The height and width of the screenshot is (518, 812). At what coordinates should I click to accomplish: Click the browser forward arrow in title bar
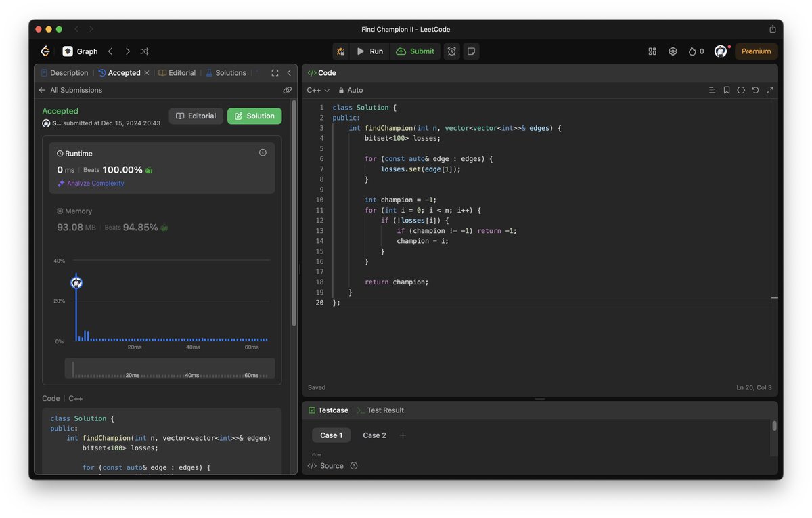91,29
